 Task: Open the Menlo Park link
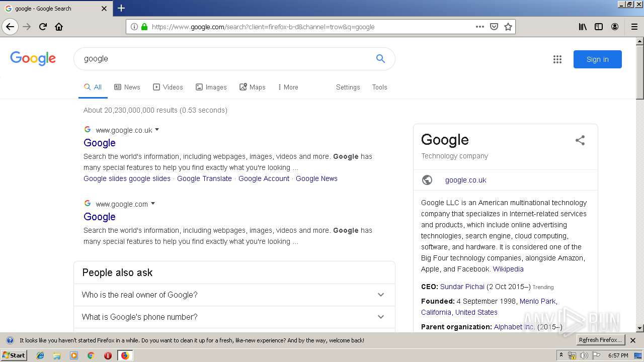pyautogui.click(x=537, y=301)
